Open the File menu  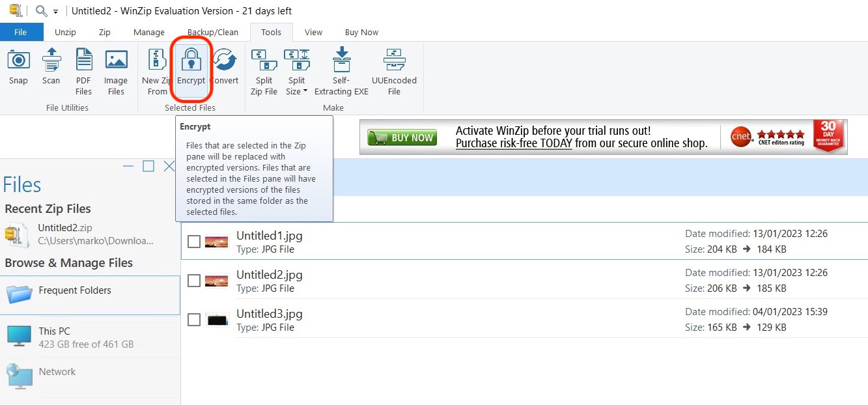(21, 32)
